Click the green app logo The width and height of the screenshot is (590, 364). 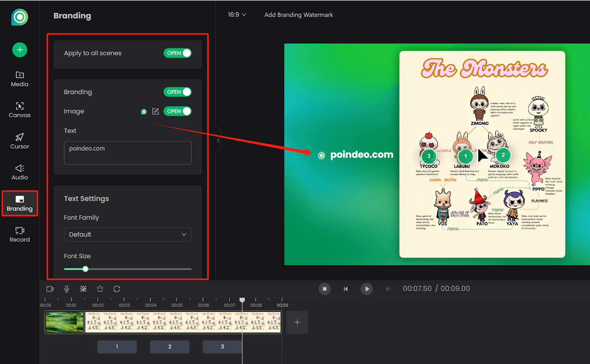point(20,17)
